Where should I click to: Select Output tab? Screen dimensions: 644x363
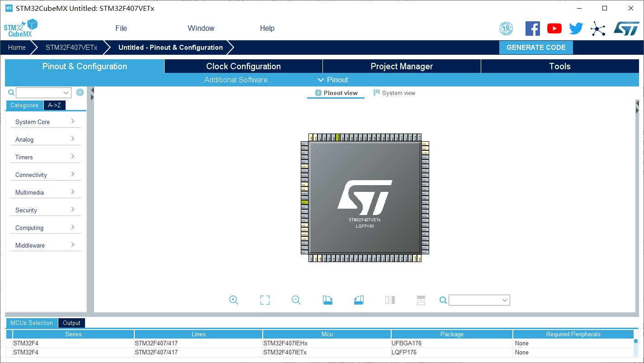(x=71, y=323)
